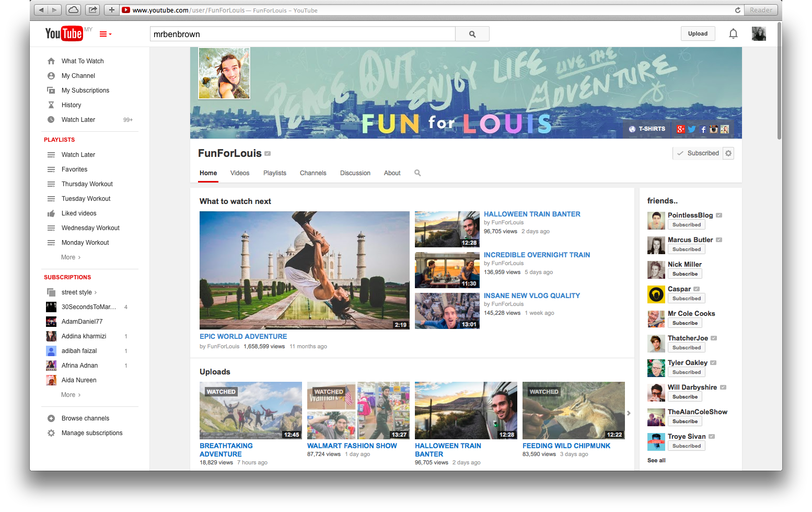Toggle Subscribed for Caspar
812x512 pixels.
[x=687, y=299]
